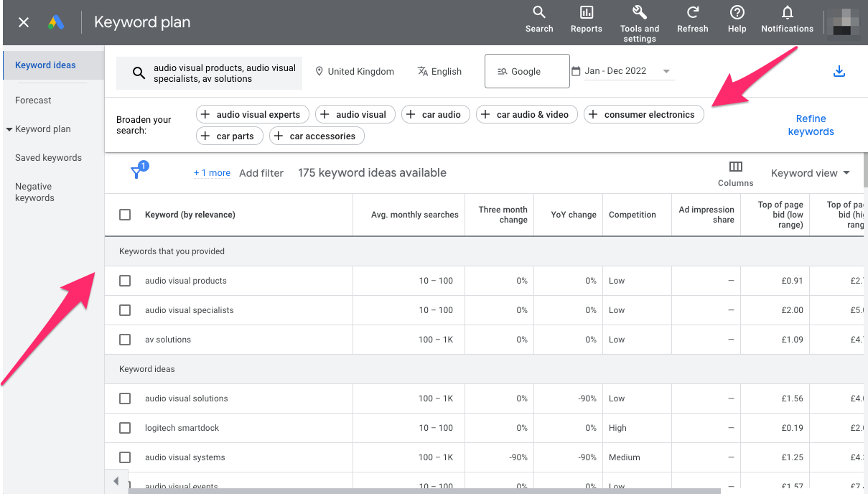Viewport: 868px width, 494px height.
Task: Sort by Ad impression share header
Action: 706,215
